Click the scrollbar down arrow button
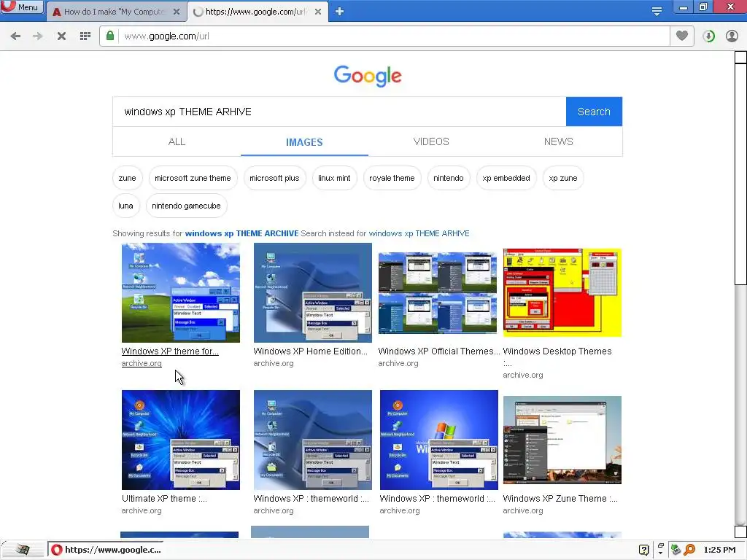Image resolution: width=747 pixels, height=560 pixels. point(740,532)
